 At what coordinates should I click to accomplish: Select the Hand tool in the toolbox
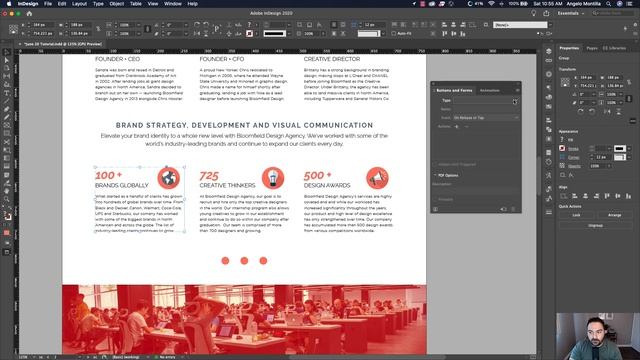7,191
